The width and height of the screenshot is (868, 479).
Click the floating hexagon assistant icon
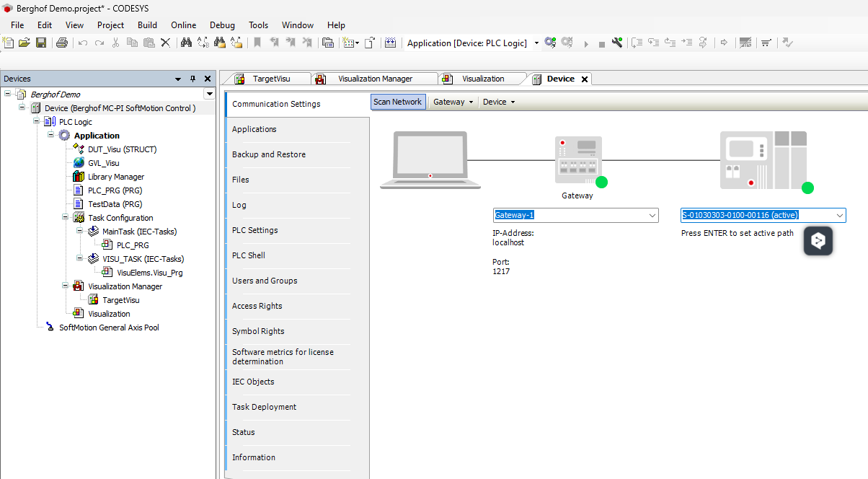(x=818, y=241)
